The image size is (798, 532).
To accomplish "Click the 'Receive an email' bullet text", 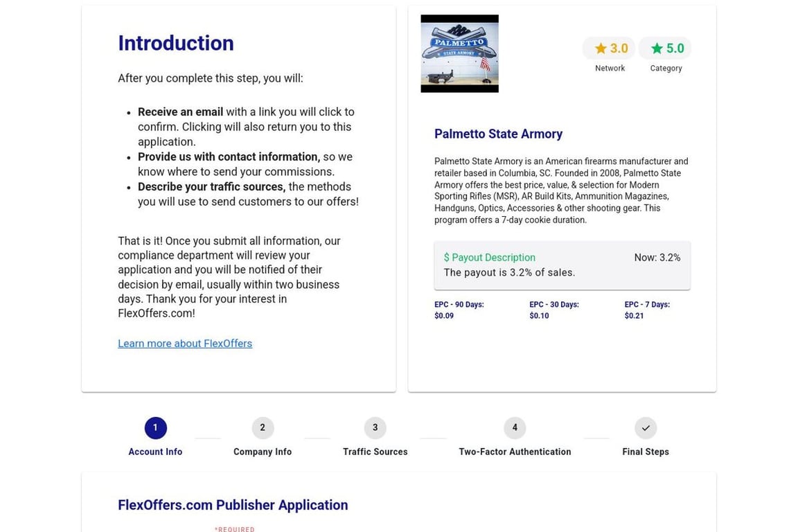I will point(181,112).
